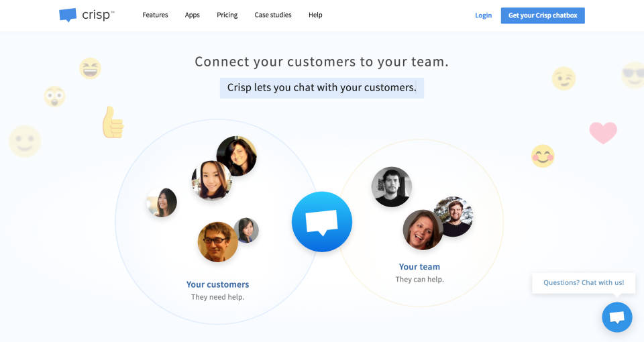Click the pink heart emoji
644x342 pixels.
(x=603, y=133)
